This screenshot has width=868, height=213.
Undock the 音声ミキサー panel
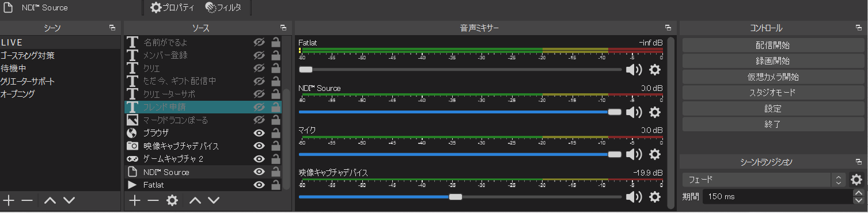point(668,28)
